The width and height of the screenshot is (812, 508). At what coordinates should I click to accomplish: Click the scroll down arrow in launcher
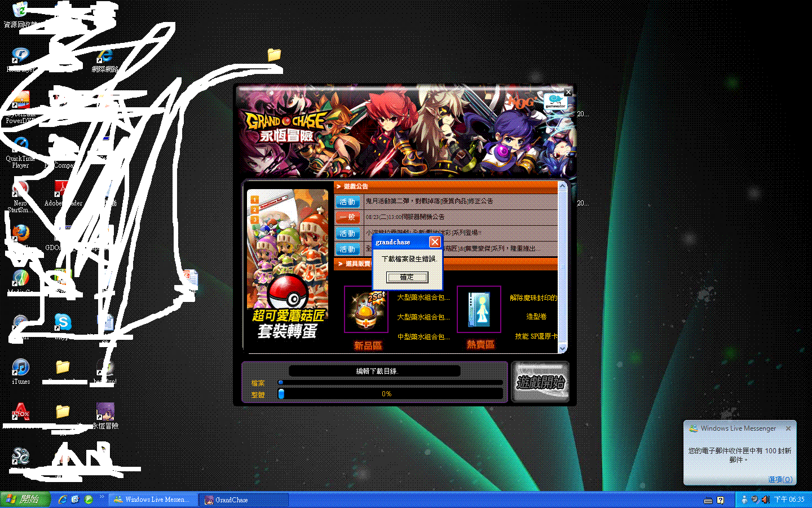562,348
